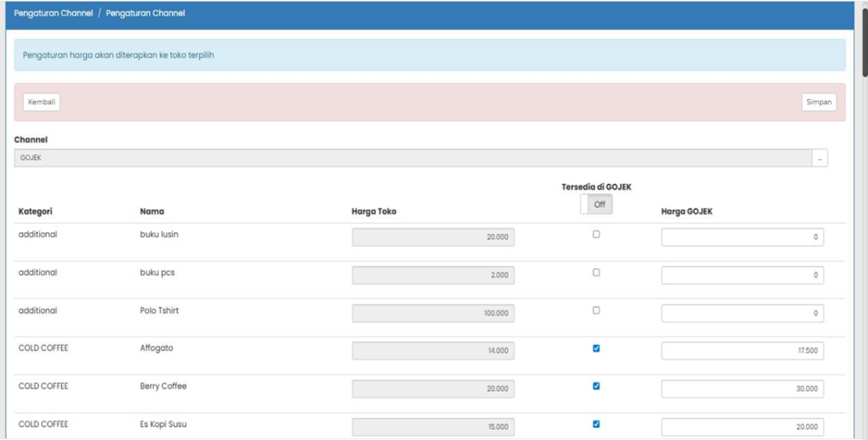Edit the Harga GOJEK field for Affogato
The width and height of the screenshot is (868, 440).
click(x=742, y=351)
